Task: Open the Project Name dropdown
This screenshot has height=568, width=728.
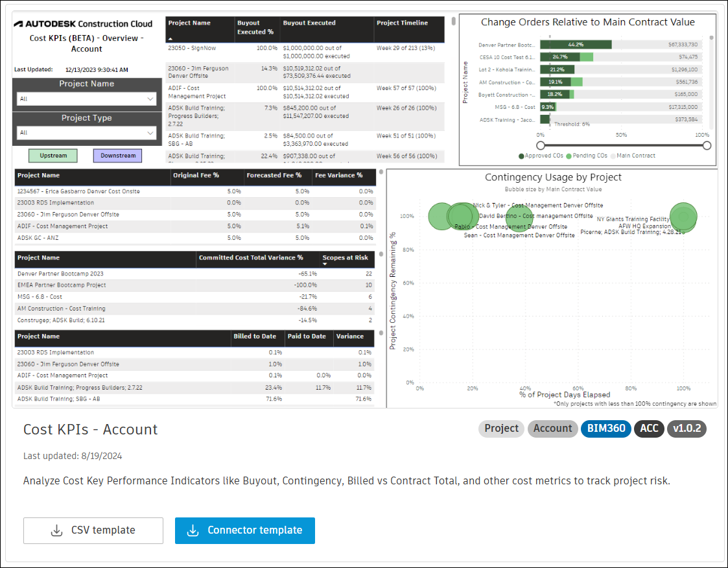Action: coord(86,99)
